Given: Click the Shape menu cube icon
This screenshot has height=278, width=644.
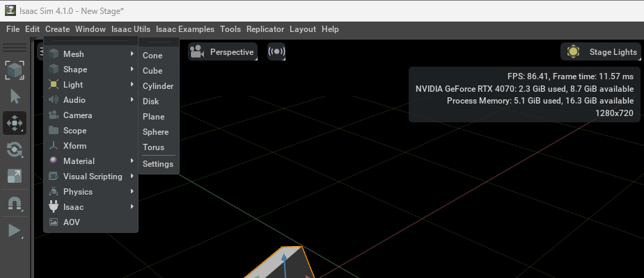Looking at the screenshot, I should click(54, 69).
